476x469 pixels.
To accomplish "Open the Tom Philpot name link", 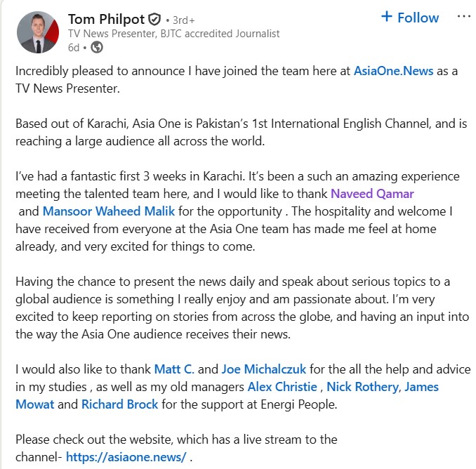I will [105, 19].
